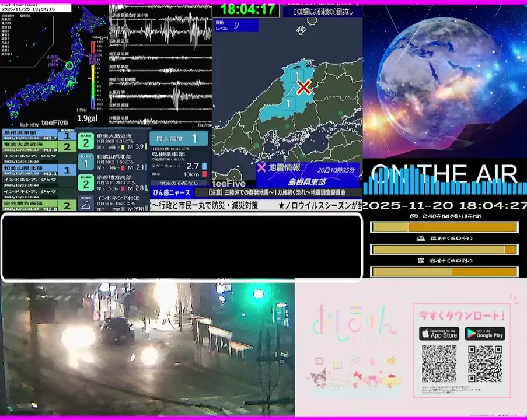The image size is (527, 420).
Task: Click the 20日10時35分 time in the banner
Action: click(x=336, y=170)
